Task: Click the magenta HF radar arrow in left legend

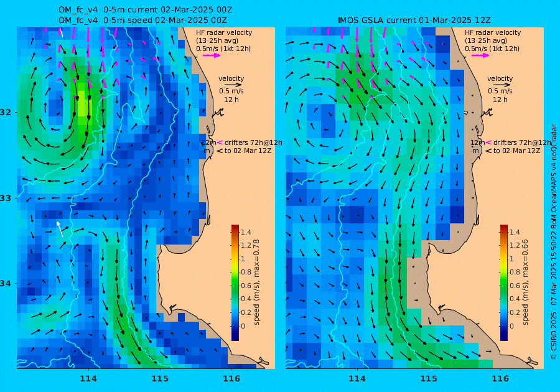Action: pos(212,55)
